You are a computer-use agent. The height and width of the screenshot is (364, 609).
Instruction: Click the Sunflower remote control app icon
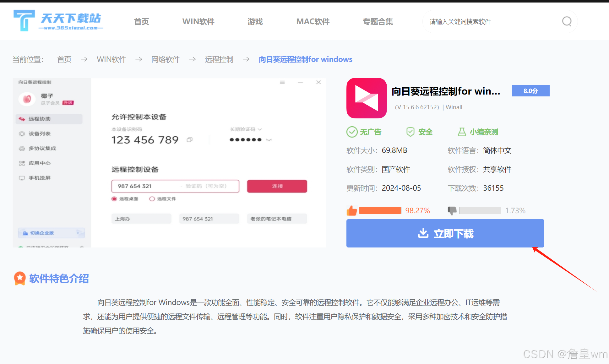coord(366,98)
